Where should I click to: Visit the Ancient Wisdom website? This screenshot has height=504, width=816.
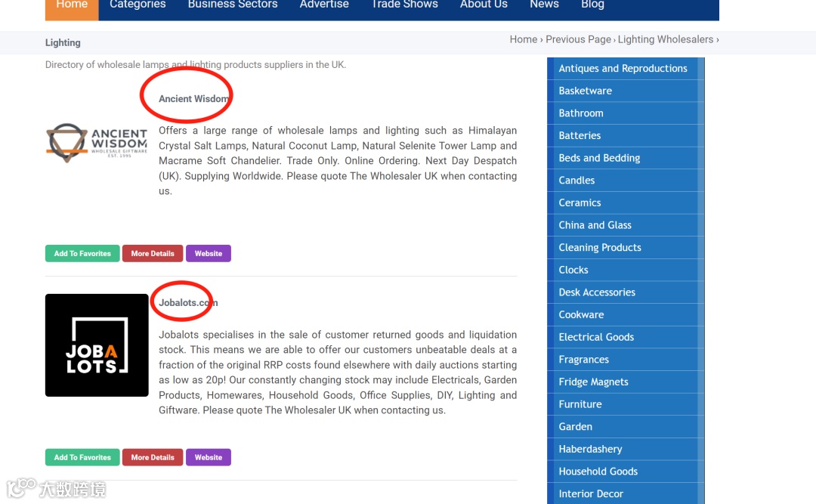point(209,254)
